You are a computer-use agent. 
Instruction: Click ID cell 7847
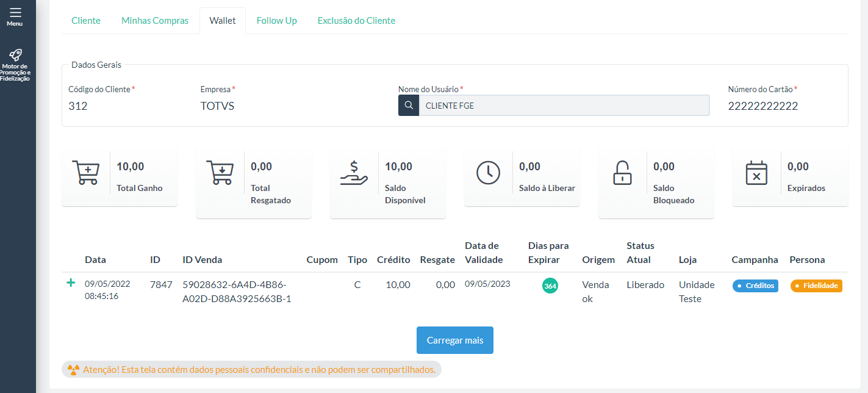point(161,284)
